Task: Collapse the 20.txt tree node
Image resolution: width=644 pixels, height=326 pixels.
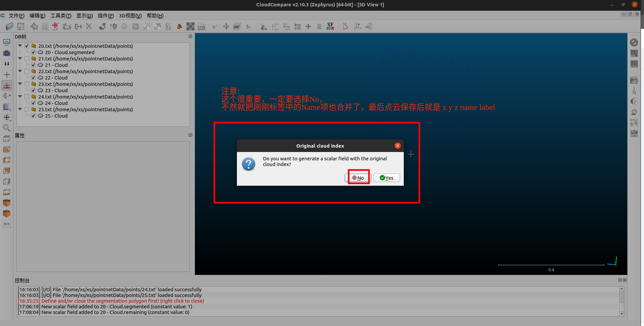Action: point(20,46)
